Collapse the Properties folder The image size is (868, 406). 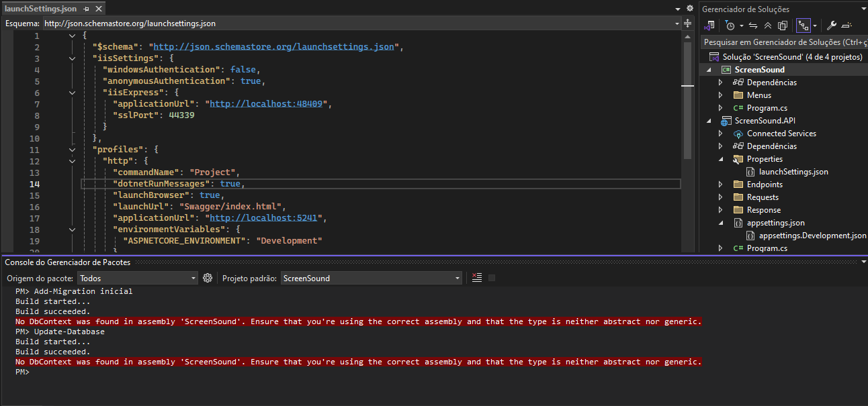[x=721, y=159]
